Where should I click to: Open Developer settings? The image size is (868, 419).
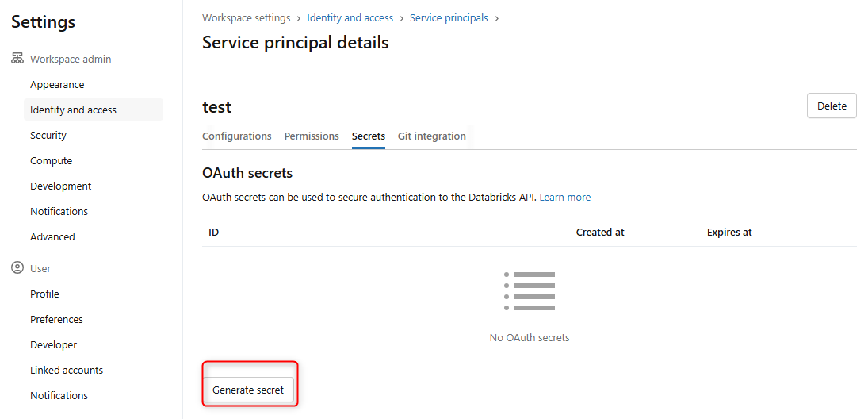coord(54,345)
